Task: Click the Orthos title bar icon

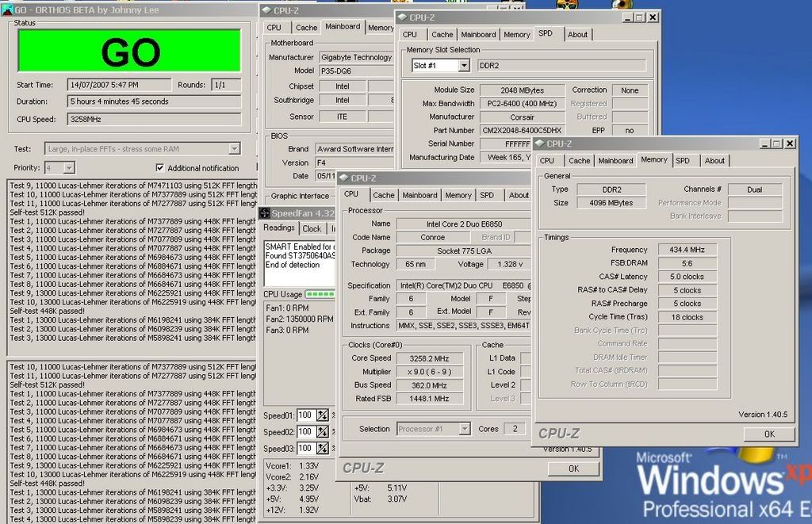Action: pyautogui.click(x=7, y=10)
